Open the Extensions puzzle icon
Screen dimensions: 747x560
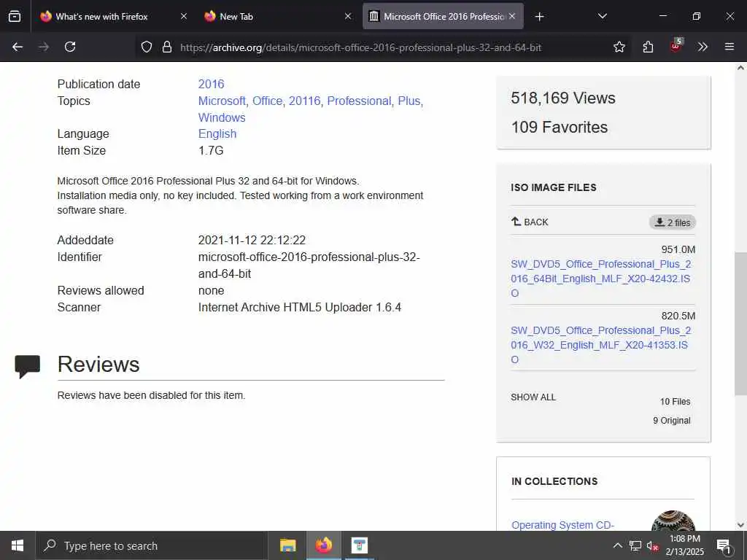(x=648, y=47)
